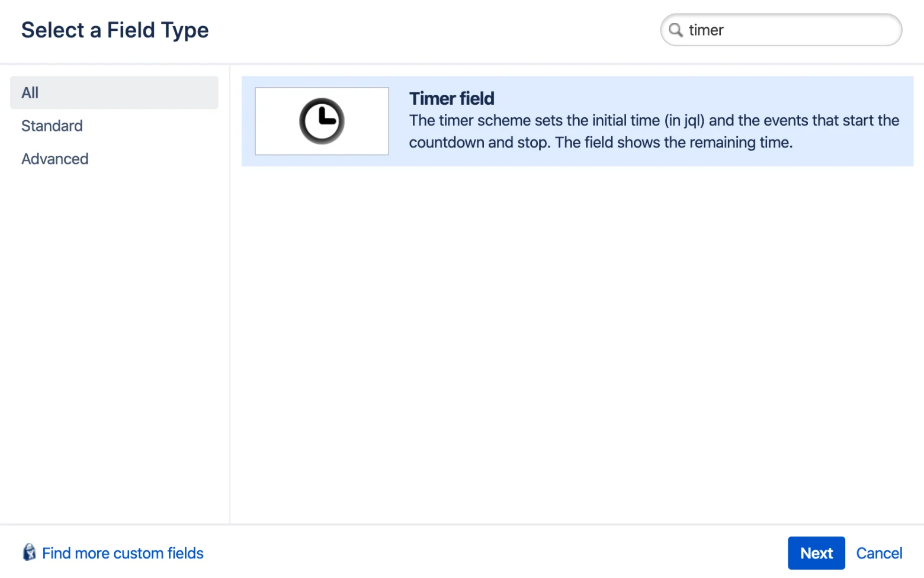Click empty sidebar space under Advanced
The image size is (924, 578).
(x=114, y=343)
